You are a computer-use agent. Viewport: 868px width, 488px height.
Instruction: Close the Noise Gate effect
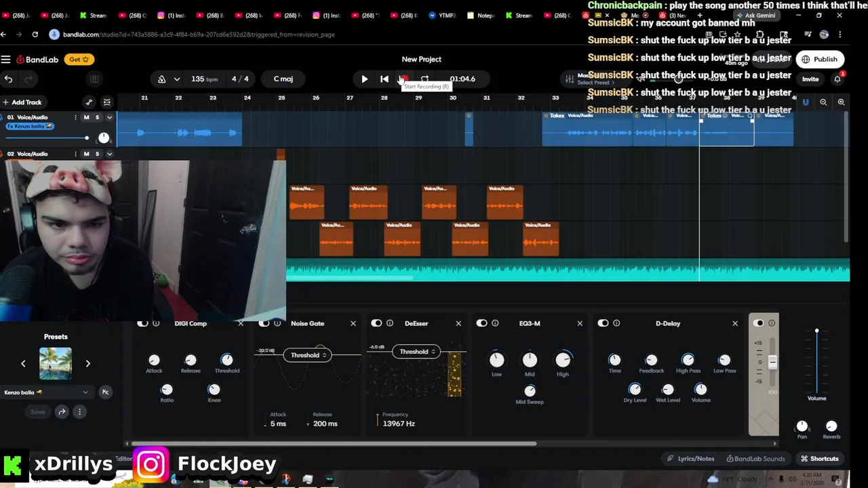pyautogui.click(x=353, y=324)
